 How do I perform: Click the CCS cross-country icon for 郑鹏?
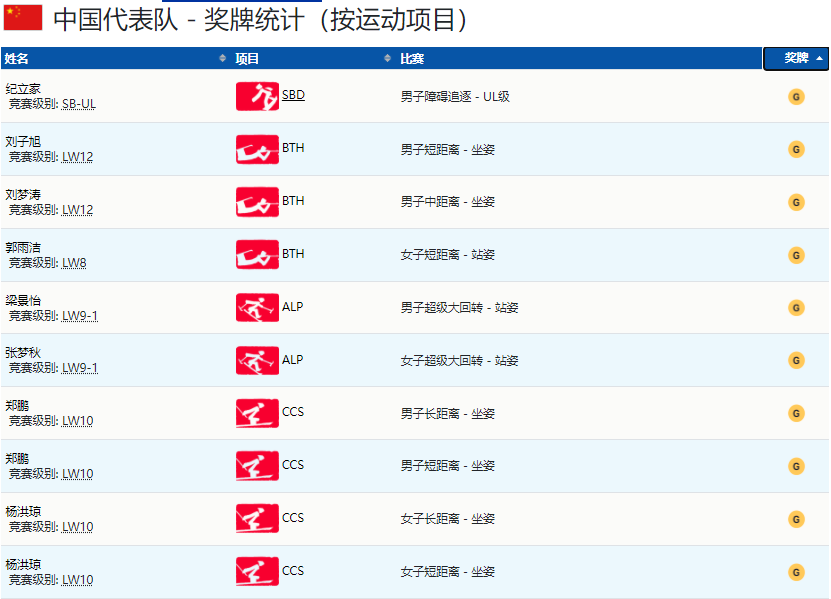click(257, 412)
